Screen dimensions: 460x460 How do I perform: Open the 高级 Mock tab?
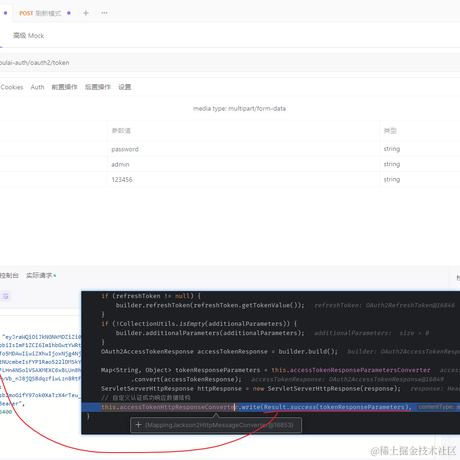[x=28, y=36]
